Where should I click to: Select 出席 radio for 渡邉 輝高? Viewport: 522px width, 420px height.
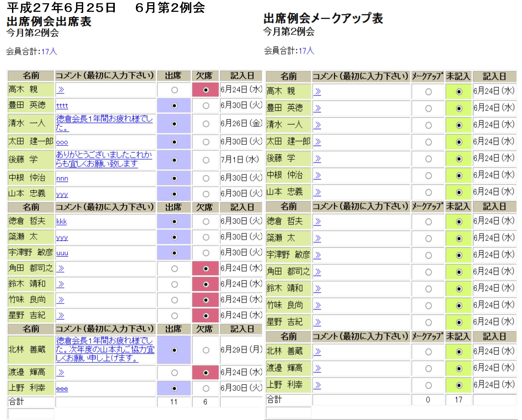[x=174, y=373]
